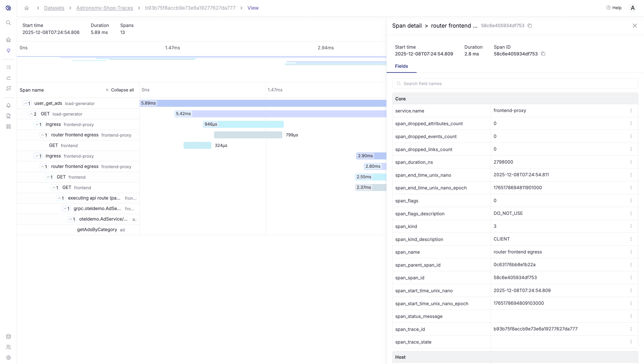Image resolution: width=644 pixels, height=364 pixels.
Task: Click the home breadcrumb icon at top
Action: 27,8
